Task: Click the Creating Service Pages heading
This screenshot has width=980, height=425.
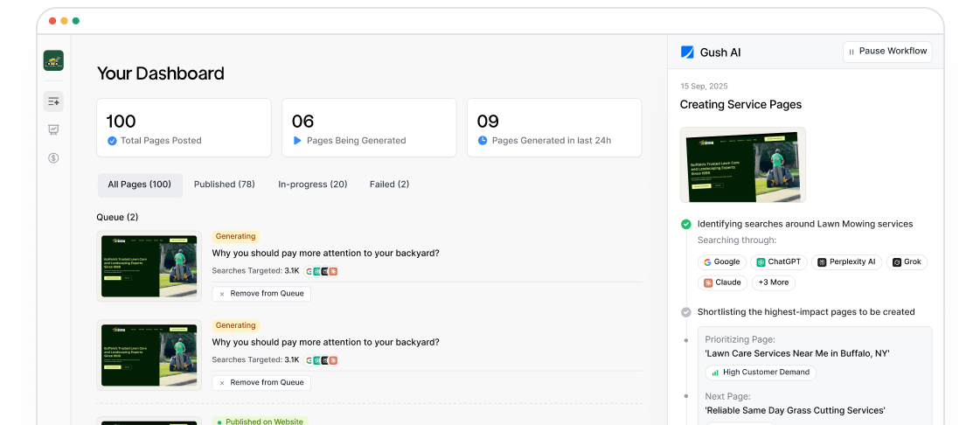Action: pyautogui.click(x=740, y=105)
